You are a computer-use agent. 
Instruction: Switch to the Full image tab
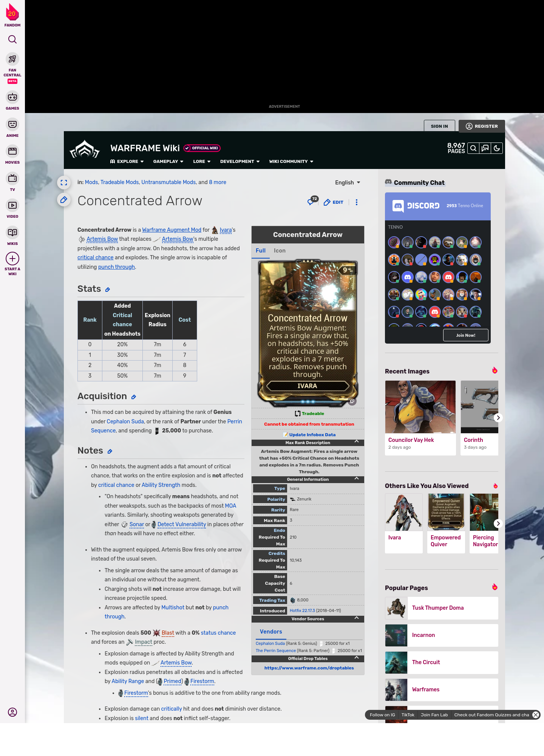pos(261,251)
